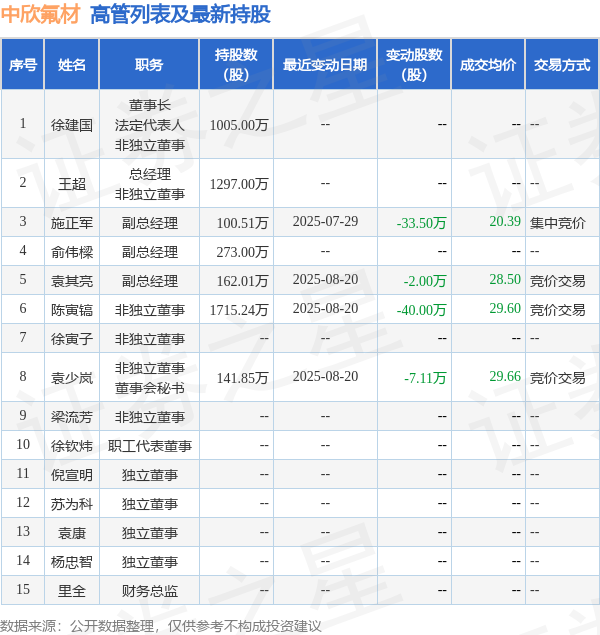
Task: Click change amount -33.50万
Action: coord(421,223)
